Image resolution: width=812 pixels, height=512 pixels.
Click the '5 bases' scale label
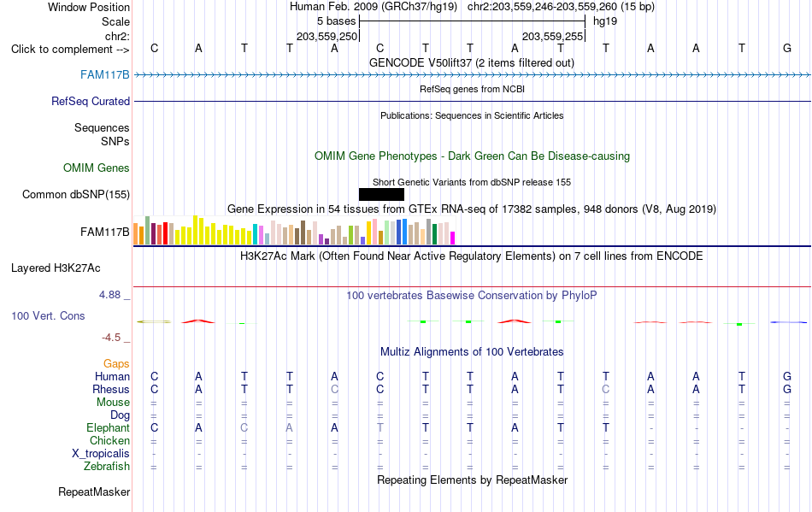click(337, 21)
